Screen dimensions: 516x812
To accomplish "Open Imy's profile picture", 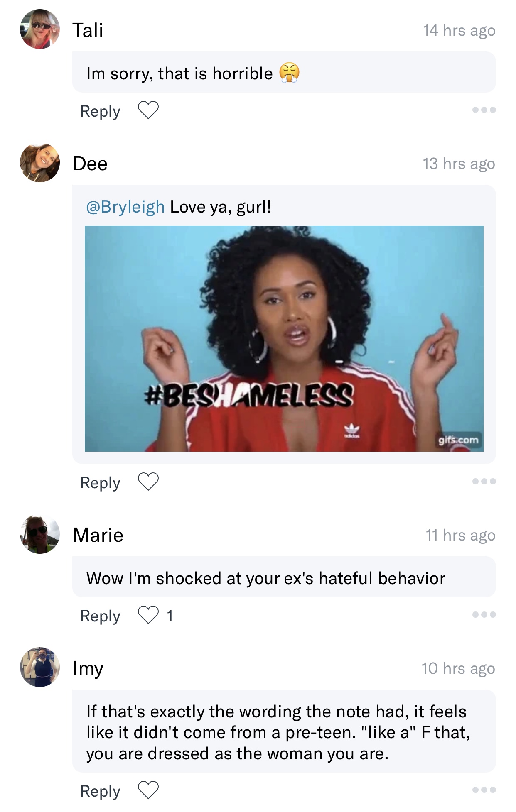I will pyautogui.click(x=40, y=668).
